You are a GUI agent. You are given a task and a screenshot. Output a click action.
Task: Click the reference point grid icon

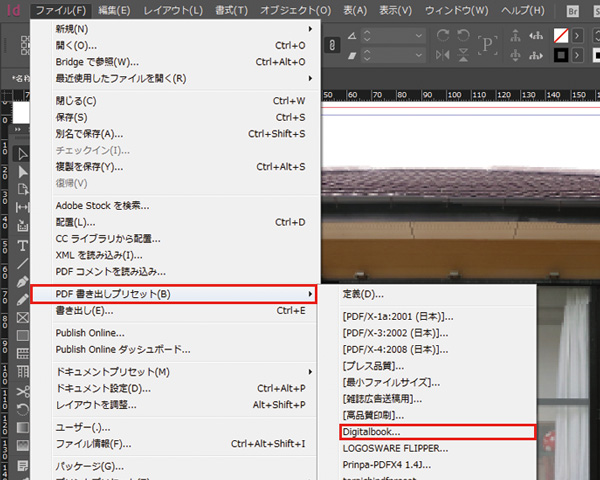[x=25, y=45]
